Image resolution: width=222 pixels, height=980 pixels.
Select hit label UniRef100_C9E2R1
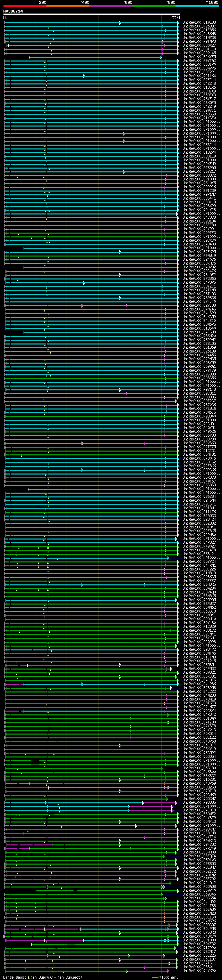(199, 72)
